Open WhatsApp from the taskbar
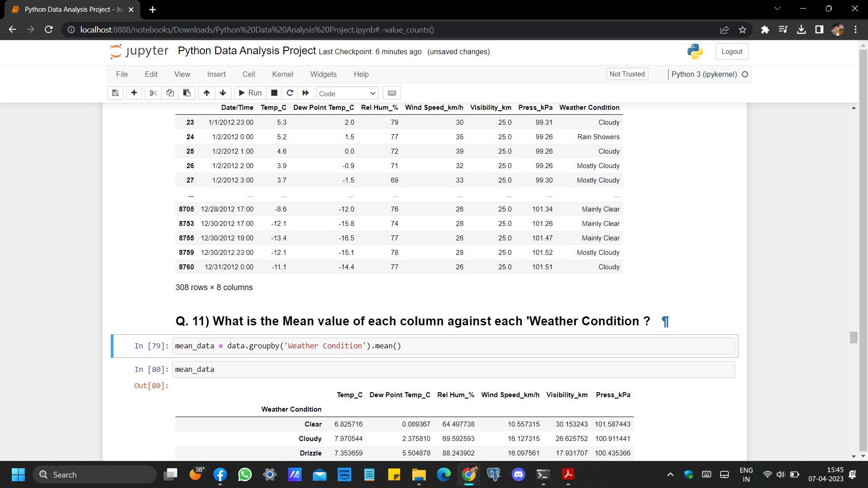 pos(245,474)
